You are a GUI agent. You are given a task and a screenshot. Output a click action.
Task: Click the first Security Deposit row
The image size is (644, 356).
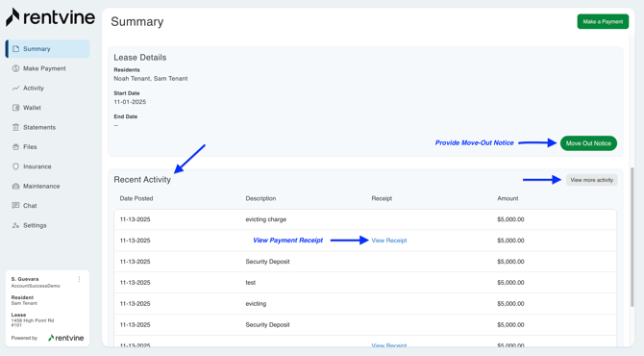[365, 262]
